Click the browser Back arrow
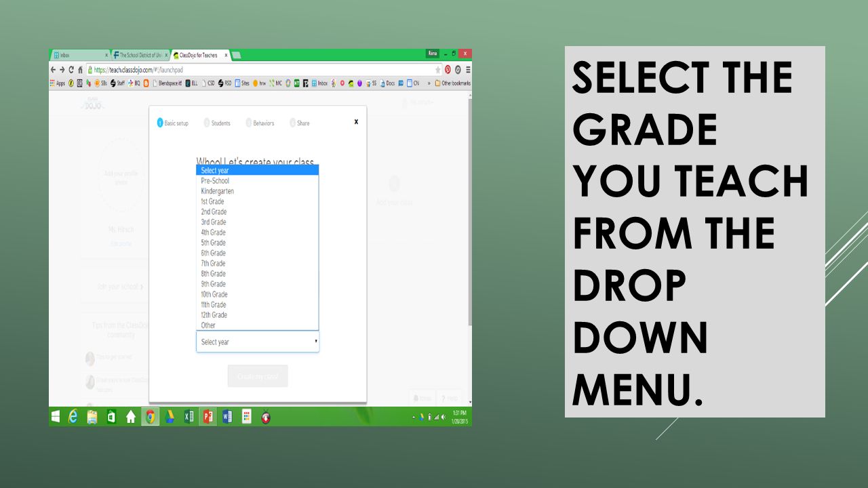The height and width of the screenshot is (488, 868). pyautogui.click(x=54, y=70)
